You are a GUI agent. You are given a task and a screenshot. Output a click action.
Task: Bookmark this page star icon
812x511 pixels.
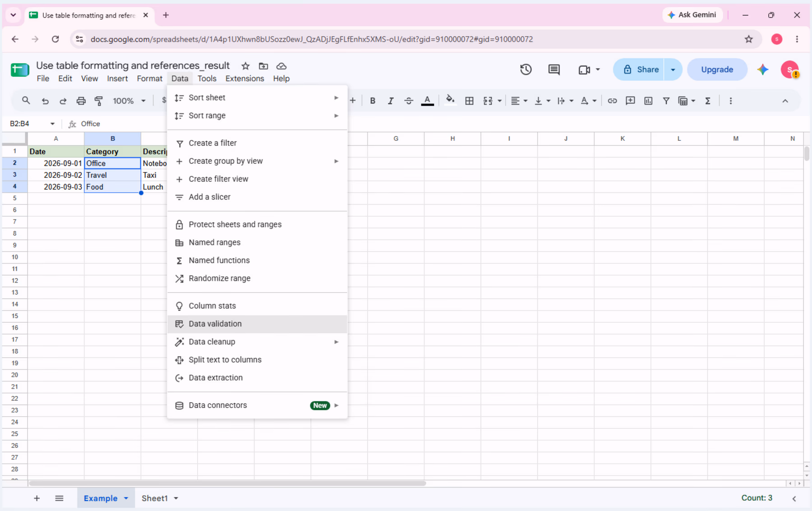click(749, 39)
